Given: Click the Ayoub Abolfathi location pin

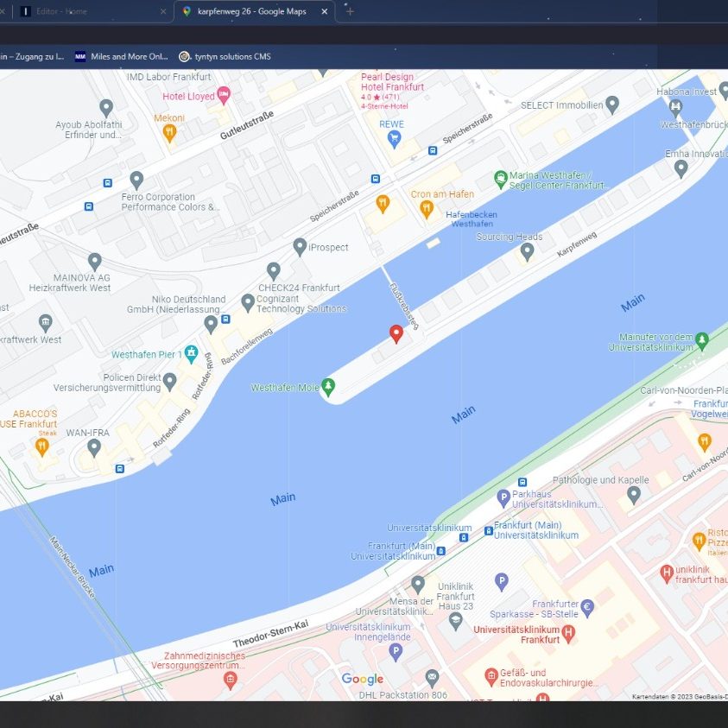Looking at the screenshot, I should (106, 108).
